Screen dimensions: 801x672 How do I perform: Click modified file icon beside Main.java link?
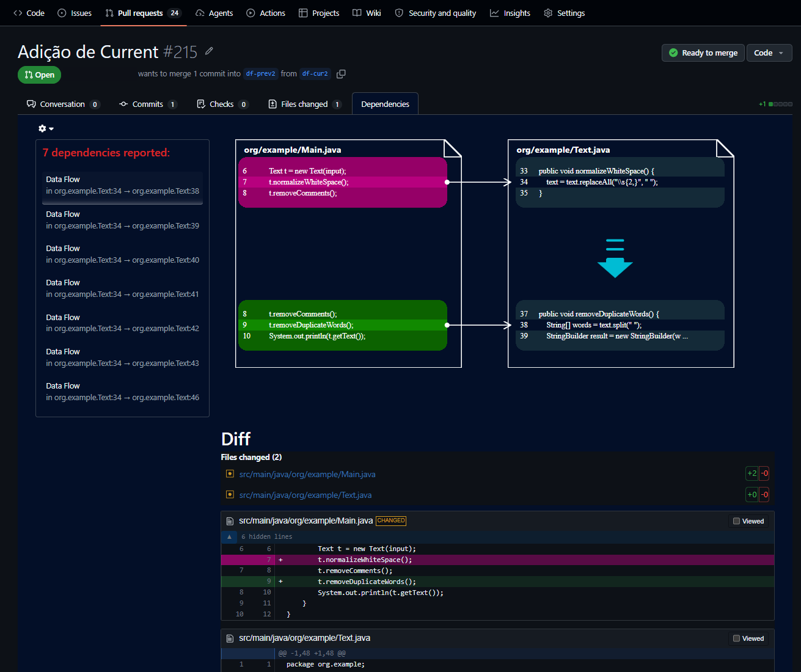click(230, 474)
